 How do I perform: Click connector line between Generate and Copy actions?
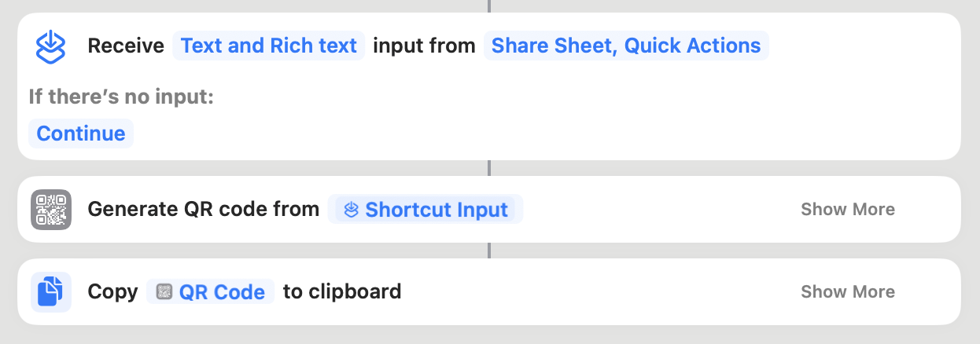pos(489,251)
